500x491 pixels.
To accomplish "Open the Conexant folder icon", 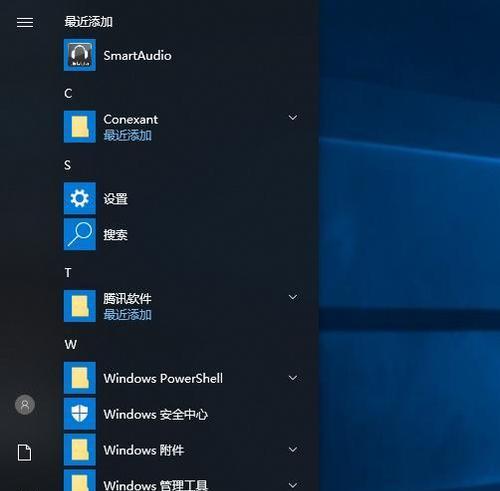I will [80, 127].
